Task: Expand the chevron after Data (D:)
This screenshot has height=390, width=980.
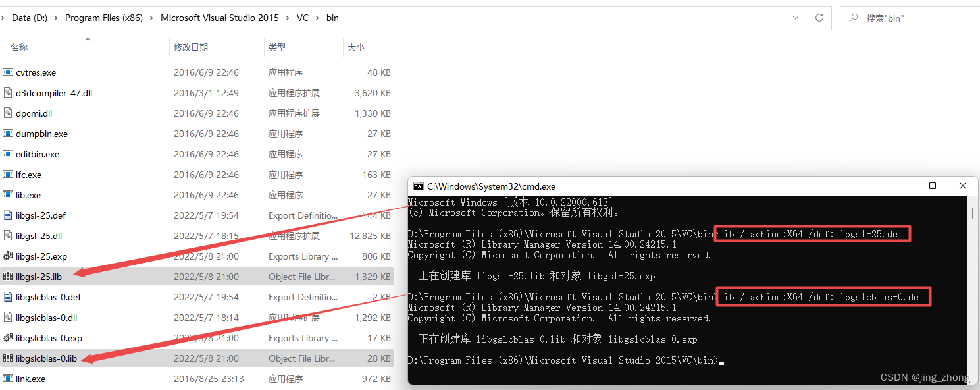Action: [55, 18]
